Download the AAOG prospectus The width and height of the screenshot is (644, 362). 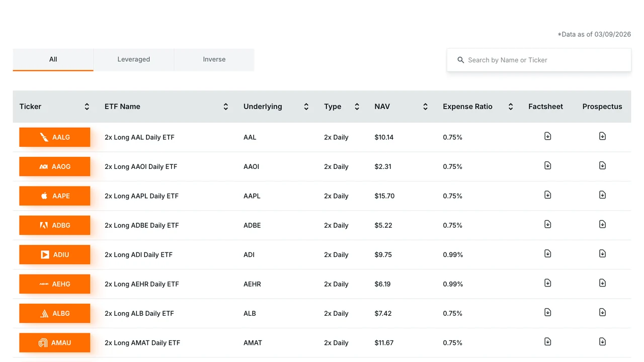[602, 165]
